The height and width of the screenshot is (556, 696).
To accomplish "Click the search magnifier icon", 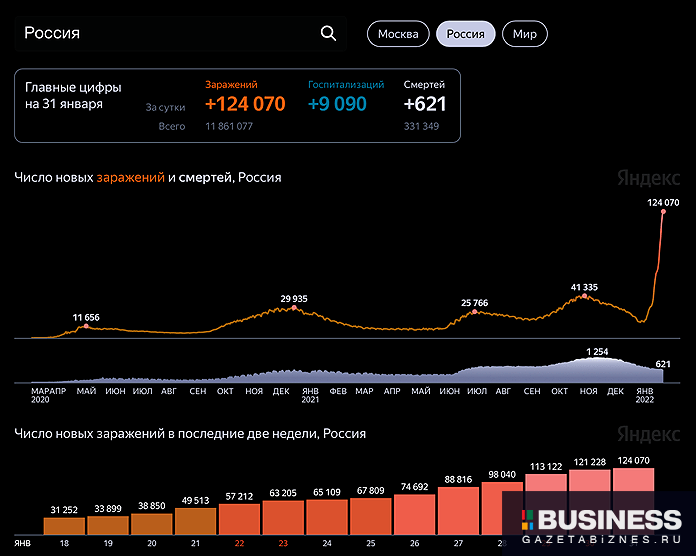I will pyautogui.click(x=328, y=34).
